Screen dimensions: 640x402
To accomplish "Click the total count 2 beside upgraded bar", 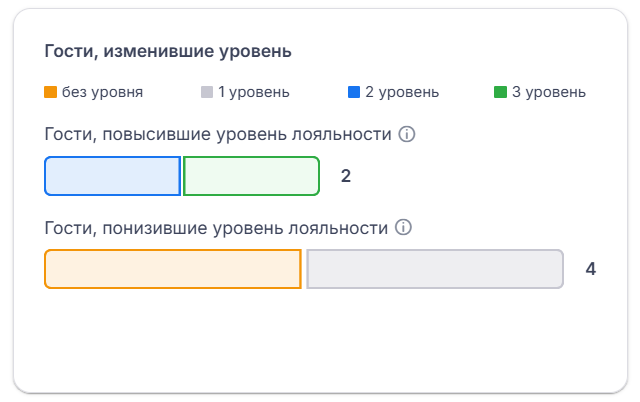I will click(x=346, y=176).
